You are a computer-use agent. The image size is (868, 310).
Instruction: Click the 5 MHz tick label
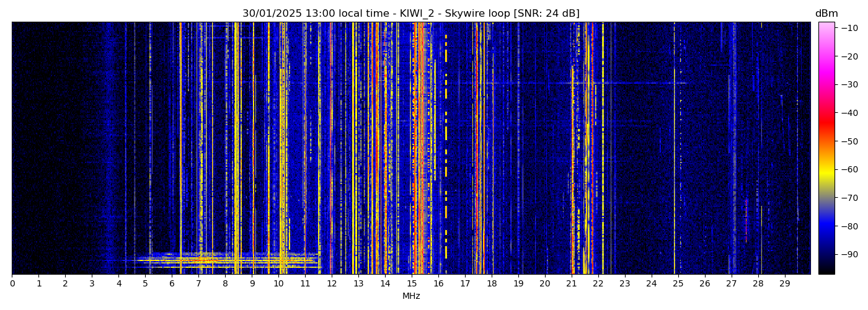(x=145, y=283)
